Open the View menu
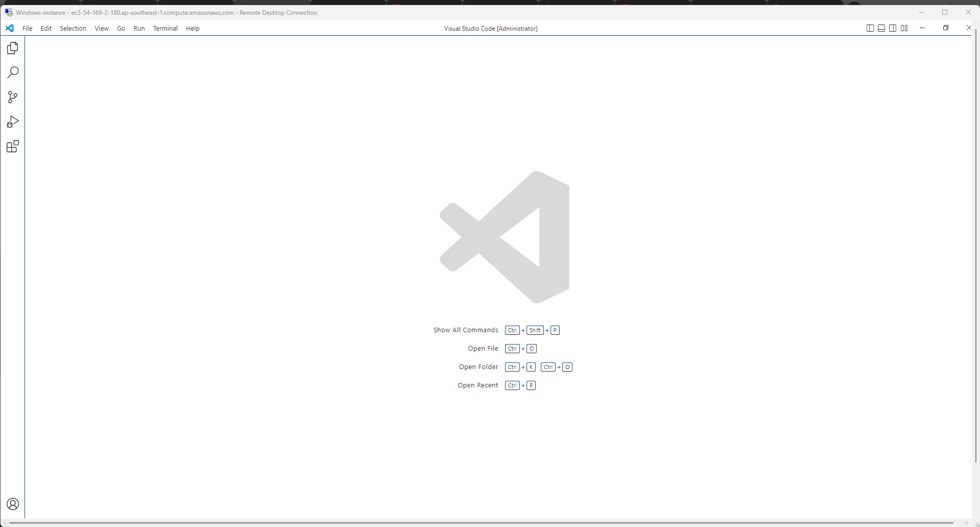This screenshot has width=980, height=527. coord(102,28)
